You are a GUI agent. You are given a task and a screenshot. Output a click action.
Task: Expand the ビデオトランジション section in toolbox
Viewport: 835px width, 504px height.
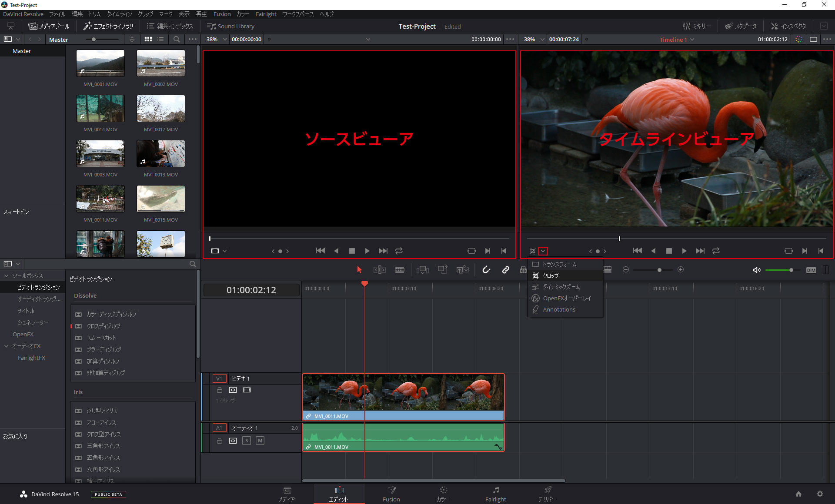(37, 287)
